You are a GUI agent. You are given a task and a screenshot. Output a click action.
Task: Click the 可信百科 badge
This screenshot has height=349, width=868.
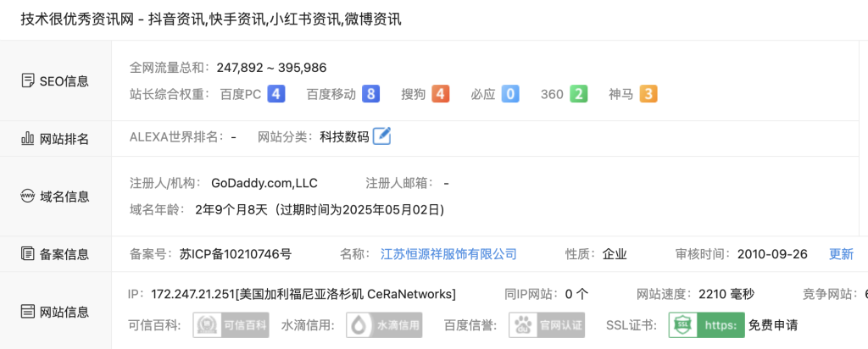231,324
